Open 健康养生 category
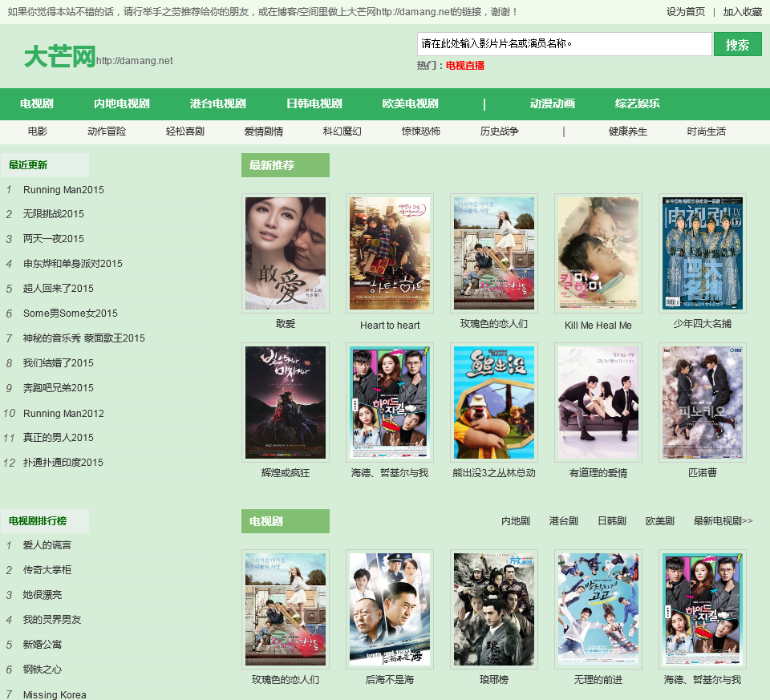This screenshot has width=770, height=700. tap(628, 131)
